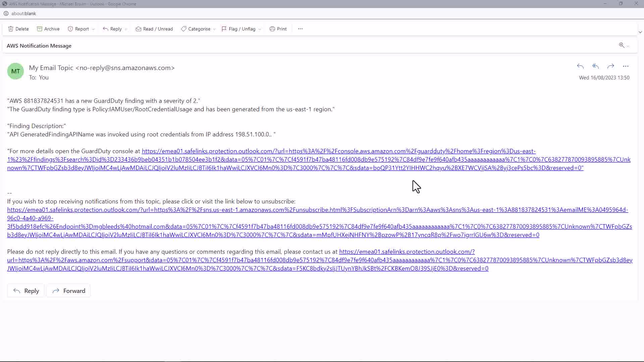
Task: Toggle Read / Unread status
Action: pos(154,29)
